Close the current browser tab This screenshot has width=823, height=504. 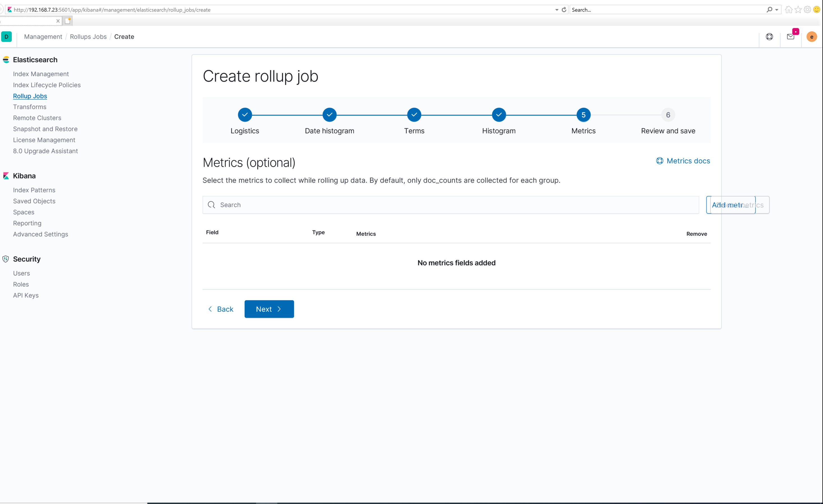pyautogui.click(x=58, y=21)
